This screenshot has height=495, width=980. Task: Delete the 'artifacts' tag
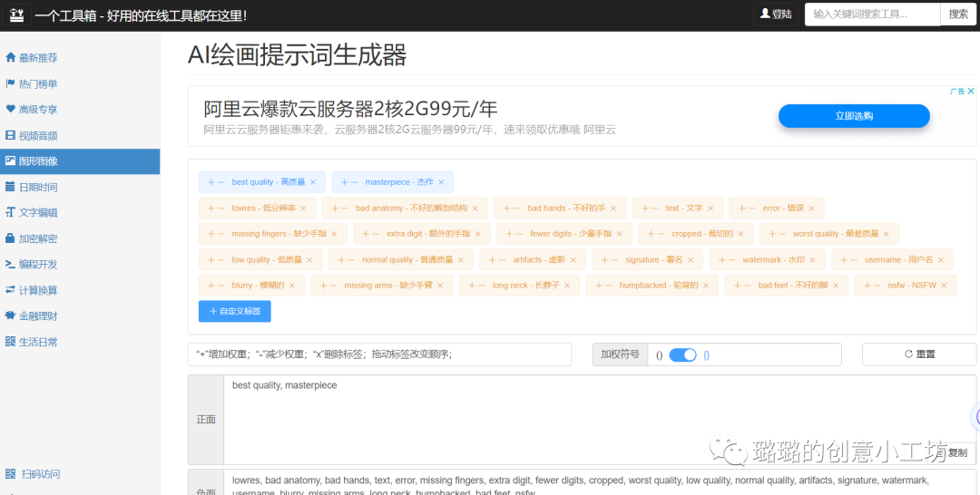tap(573, 260)
